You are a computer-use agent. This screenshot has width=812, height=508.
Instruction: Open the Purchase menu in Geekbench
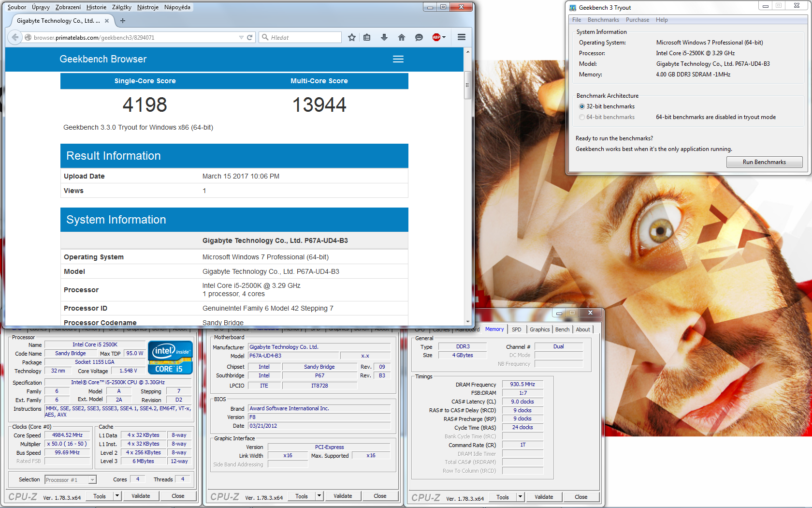click(638, 20)
